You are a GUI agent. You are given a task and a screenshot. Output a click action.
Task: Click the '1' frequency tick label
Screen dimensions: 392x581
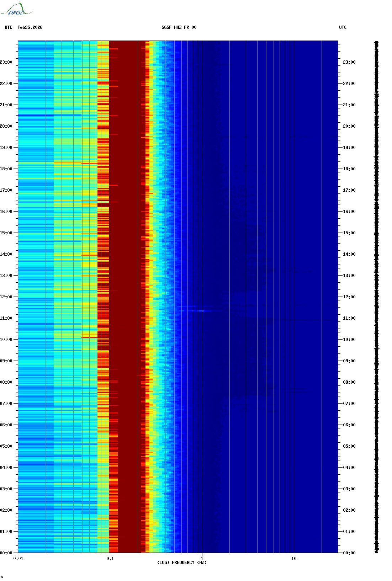click(202, 559)
